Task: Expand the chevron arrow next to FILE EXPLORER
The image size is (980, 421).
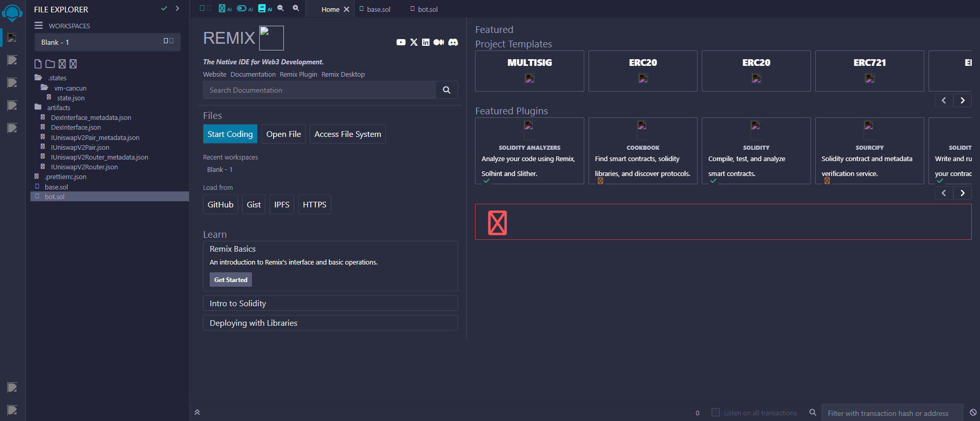Action: pos(177,8)
